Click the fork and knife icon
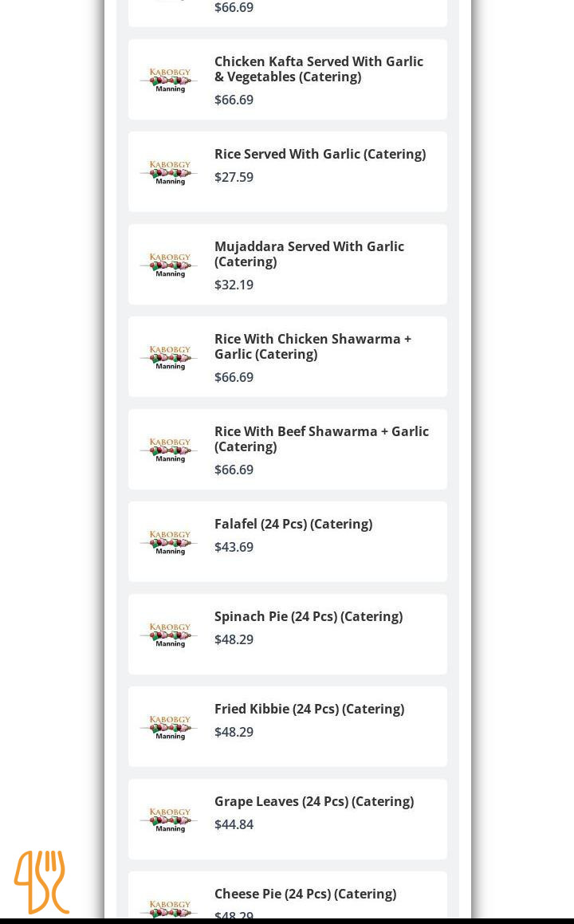574x924 pixels. pos(41,882)
